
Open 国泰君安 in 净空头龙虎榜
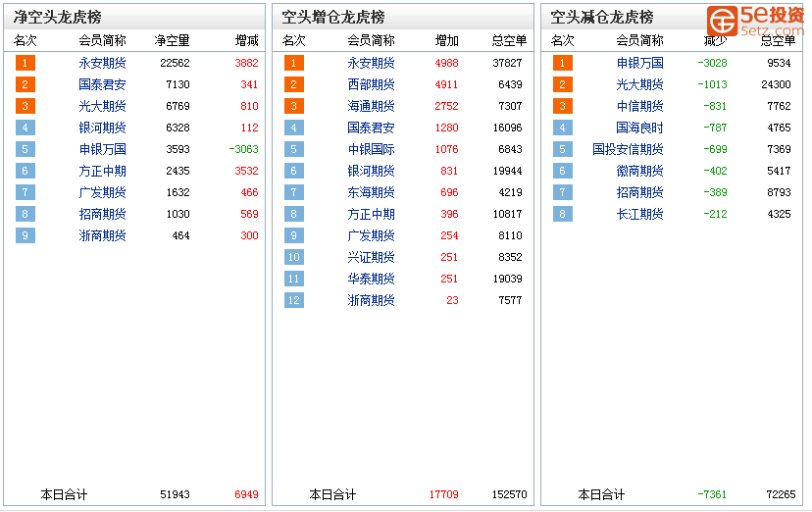pos(102,84)
